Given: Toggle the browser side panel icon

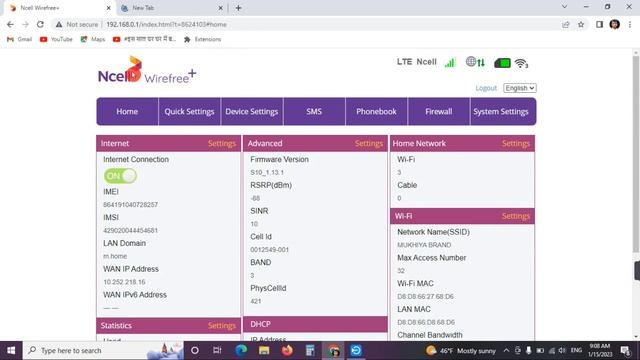Looking at the screenshot, I should [599, 24].
